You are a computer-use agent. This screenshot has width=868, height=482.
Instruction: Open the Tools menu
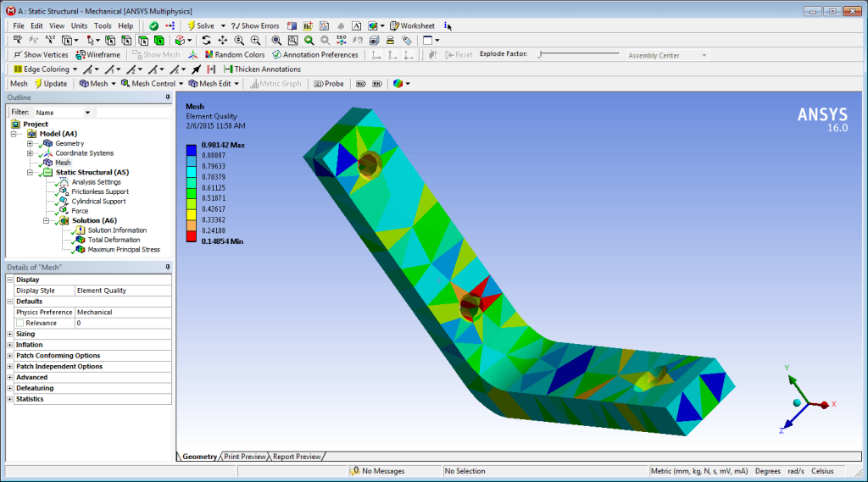(102, 26)
